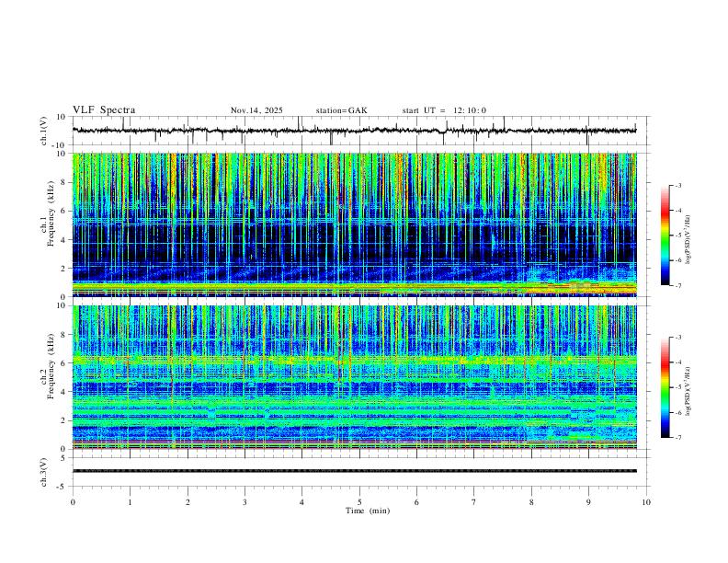Click the upper color bar's log(PSD) unit label
The height and width of the screenshot is (563, 728).
[688, 240]
